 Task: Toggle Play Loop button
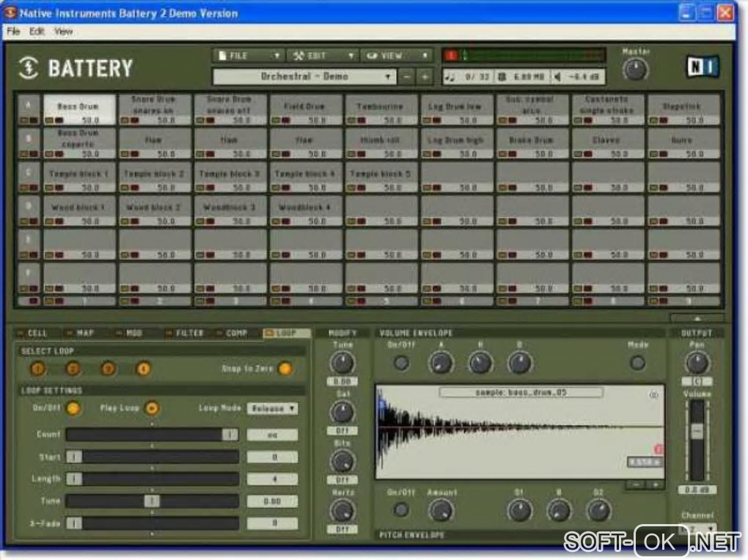(x=152, y=408)
